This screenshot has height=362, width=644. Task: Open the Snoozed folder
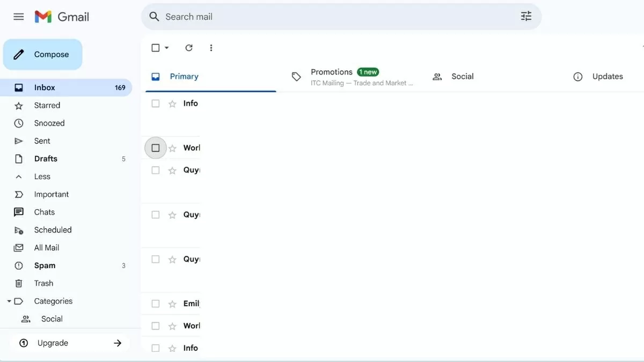tap(49, 123)
